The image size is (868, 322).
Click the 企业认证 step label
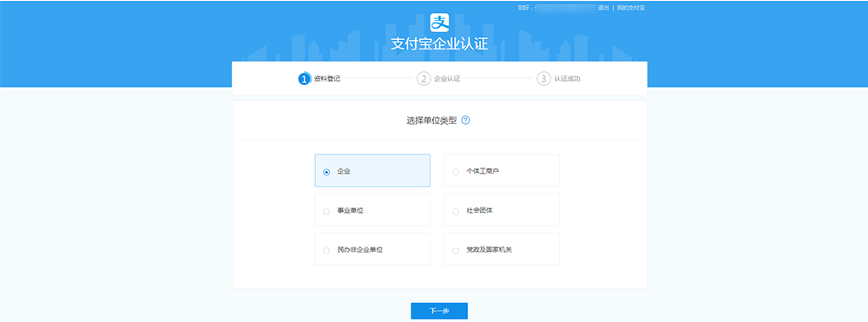point(447,79)
